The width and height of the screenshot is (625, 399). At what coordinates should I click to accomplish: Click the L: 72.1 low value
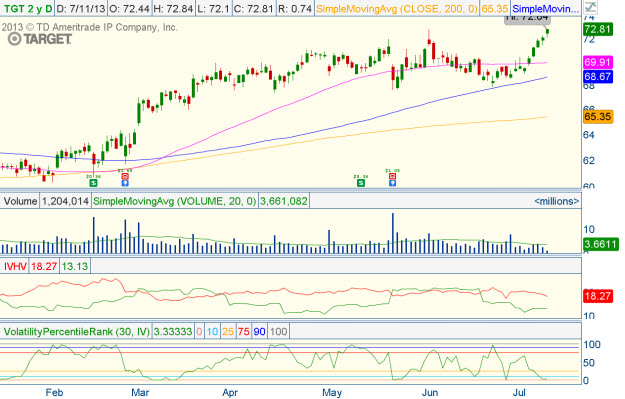click(x=213, y=8)
